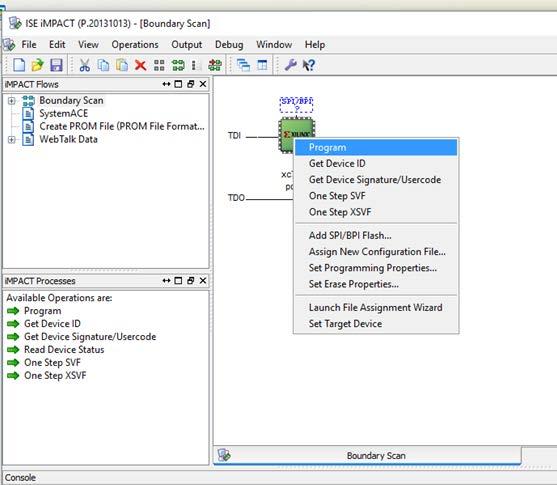Screen dimensions: 557x485
Task: Choose Set Target Device entry
Action: tap(376, 324)
